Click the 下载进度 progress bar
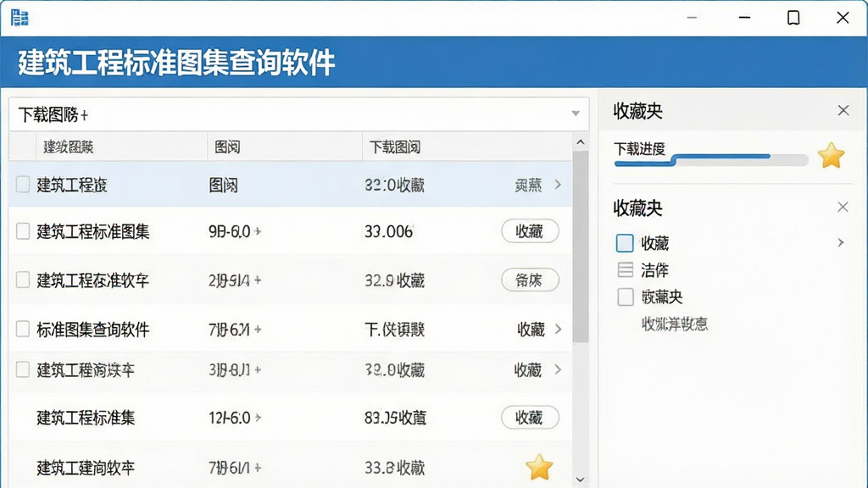The height and width of the screenshot is (488, 868). (711, 160)
